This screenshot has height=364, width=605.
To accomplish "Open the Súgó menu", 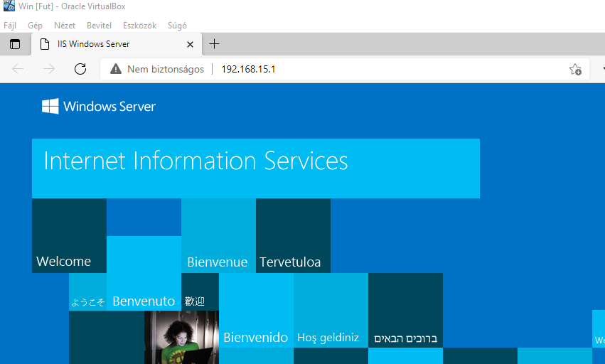I will coord(177,26).
